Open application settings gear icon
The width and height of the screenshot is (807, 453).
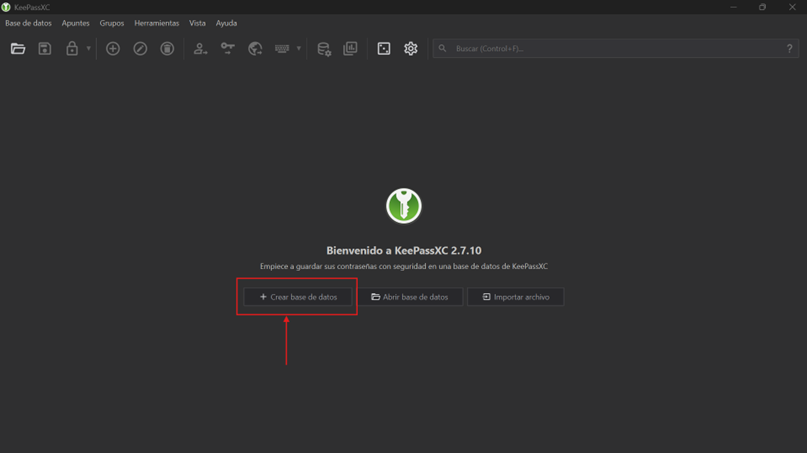click(411, 48)
